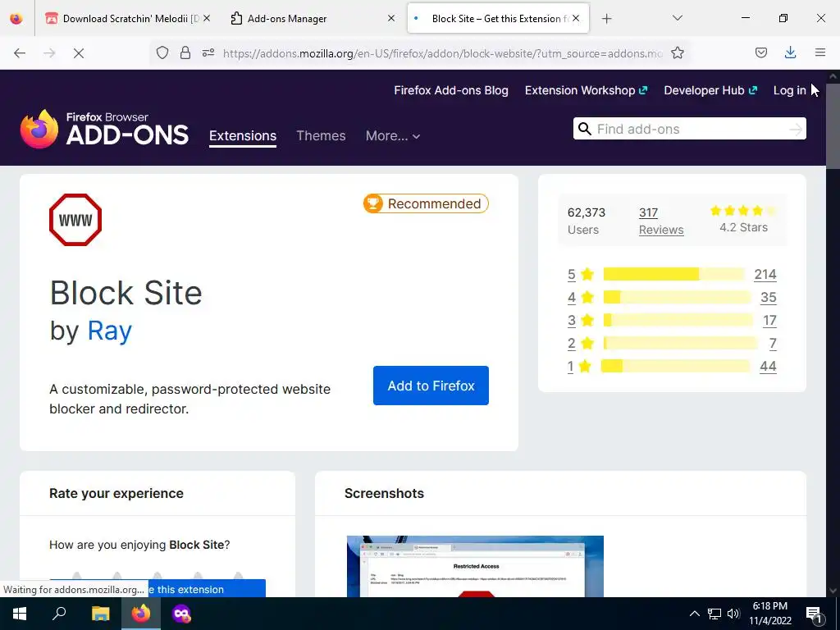This screenshot has width=840, height=630.
Task: Close the Add-ons Manager tab
Action: click(391, 18)
